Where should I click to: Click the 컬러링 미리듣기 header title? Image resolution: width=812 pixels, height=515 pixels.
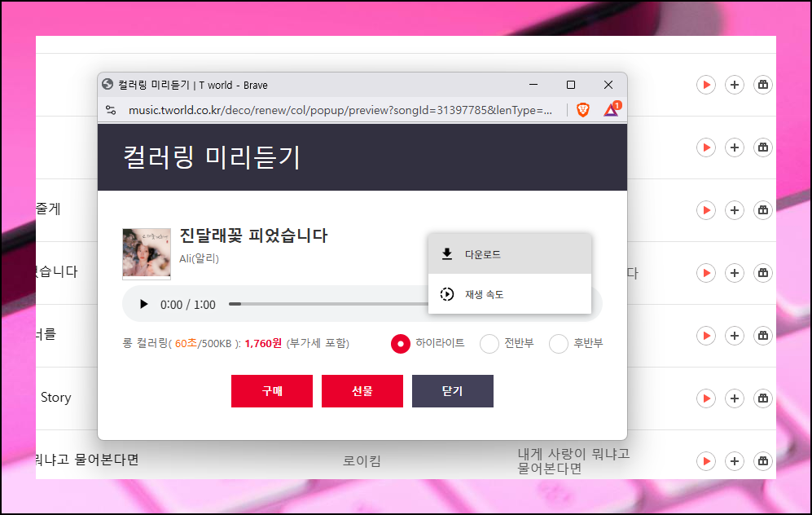click(211, 157)
